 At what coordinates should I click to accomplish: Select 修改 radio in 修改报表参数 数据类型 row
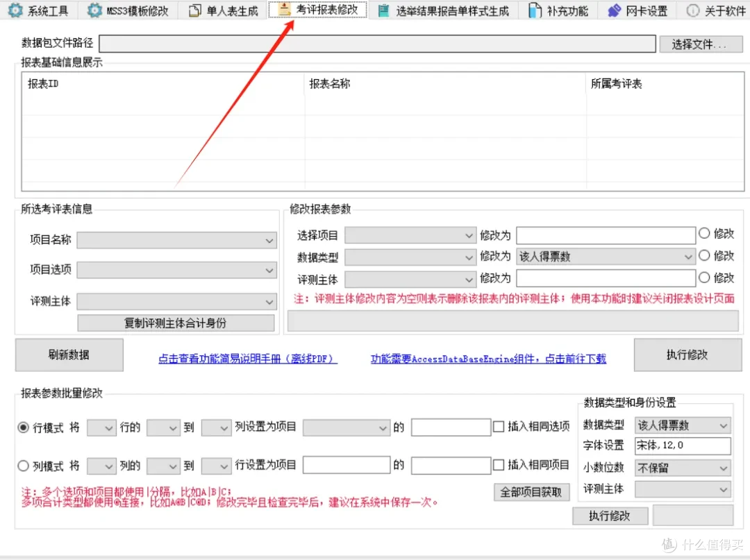coord(704,255)
